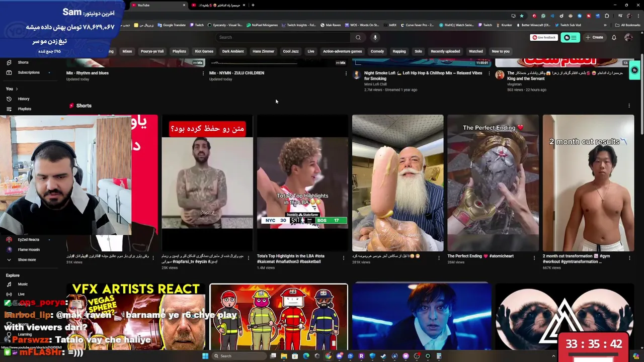Open options menu for Mix - NYMN - ZULU CHILDREN
644x362 pixels.
[x=346, y=73]
